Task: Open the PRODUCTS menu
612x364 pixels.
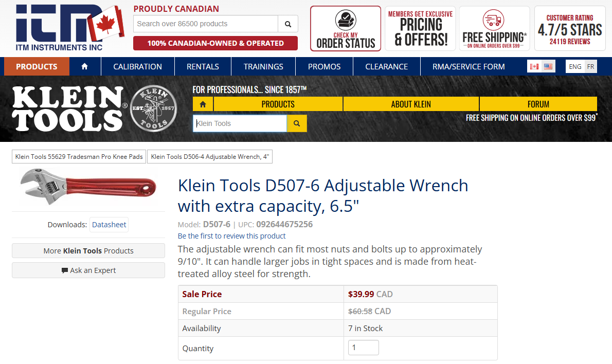Action: pos(36,66)
